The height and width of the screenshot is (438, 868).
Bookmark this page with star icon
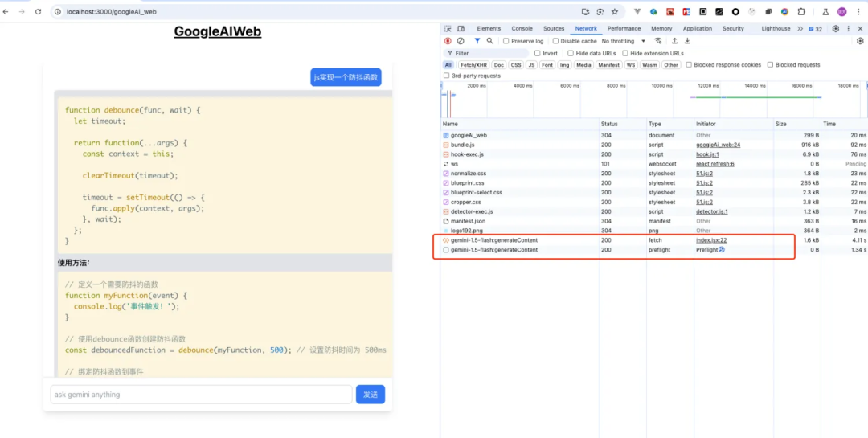click(x=615, y=12)
